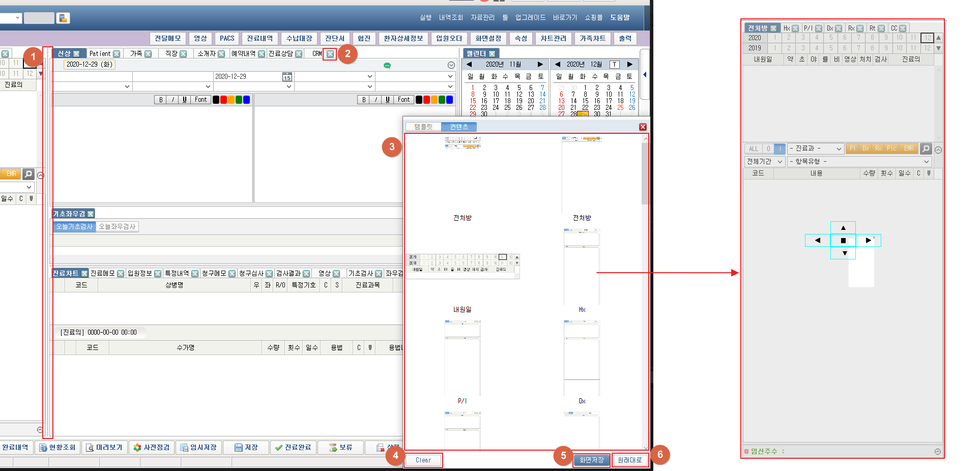Open the 전체기간 period dropdown

coord(764,162)
